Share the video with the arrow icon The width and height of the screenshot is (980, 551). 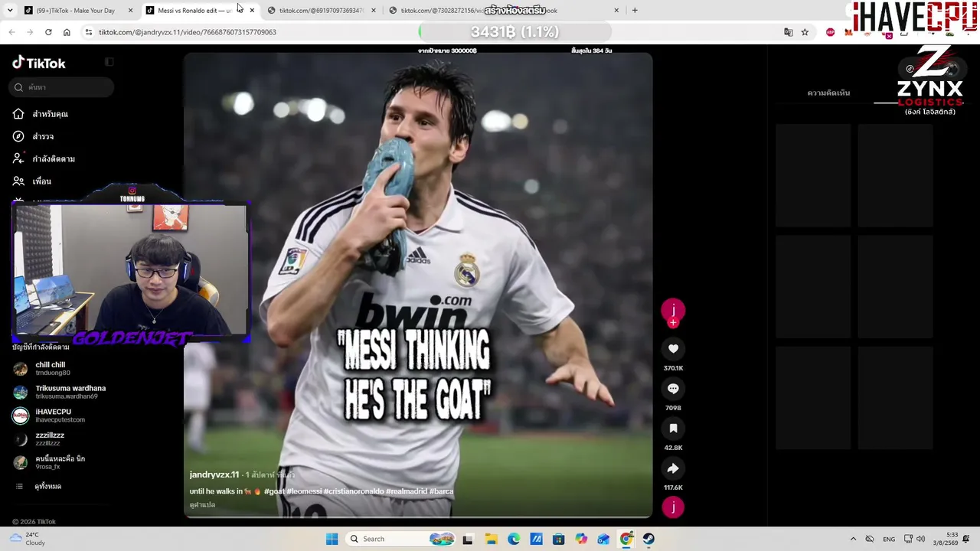673,468
